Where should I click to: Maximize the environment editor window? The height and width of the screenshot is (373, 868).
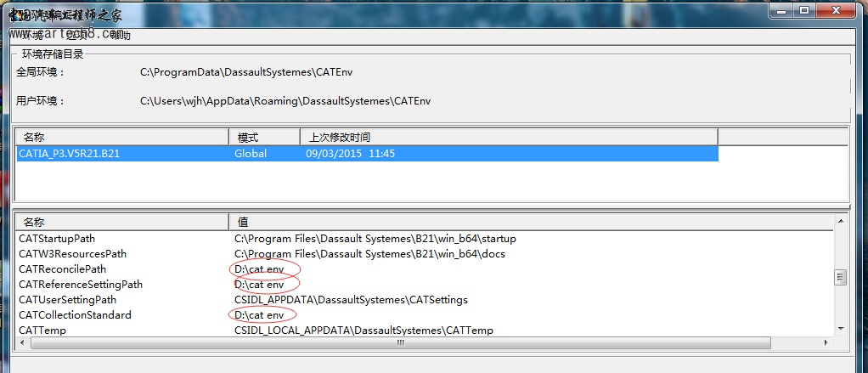coord(803,9)
